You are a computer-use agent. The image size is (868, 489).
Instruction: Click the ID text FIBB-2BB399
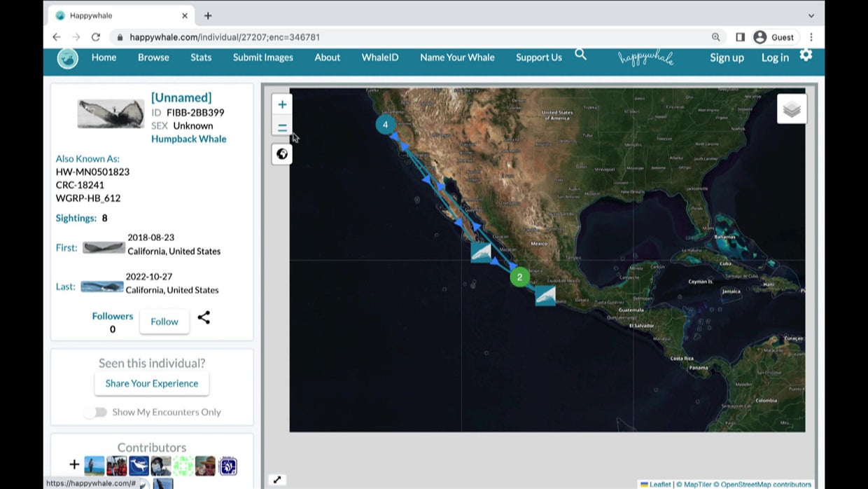(x=195, y=112)
